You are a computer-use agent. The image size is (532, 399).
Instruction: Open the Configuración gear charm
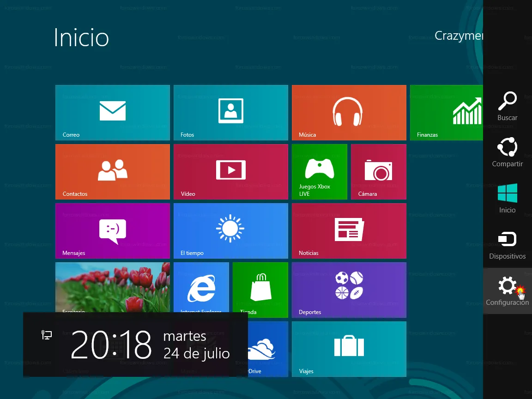[x=507, y=291]
